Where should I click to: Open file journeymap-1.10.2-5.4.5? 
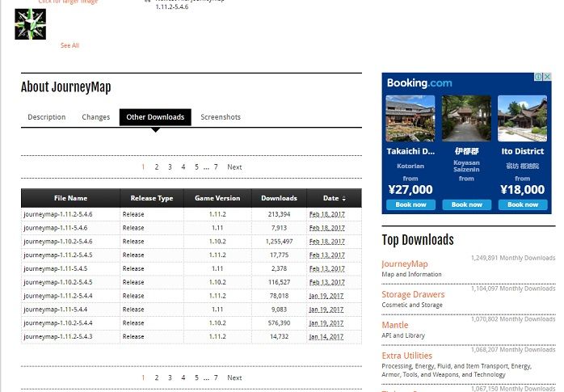[58, 282]
